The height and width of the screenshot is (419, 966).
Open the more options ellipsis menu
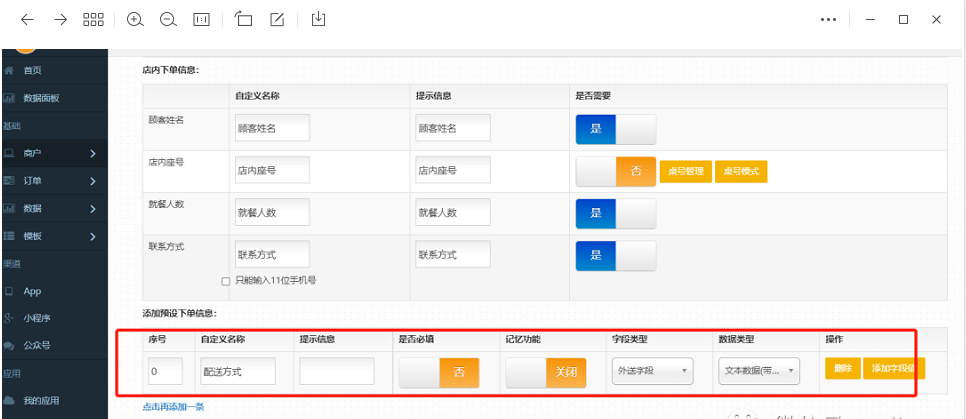pyautogui.click(x=828, y=19)
